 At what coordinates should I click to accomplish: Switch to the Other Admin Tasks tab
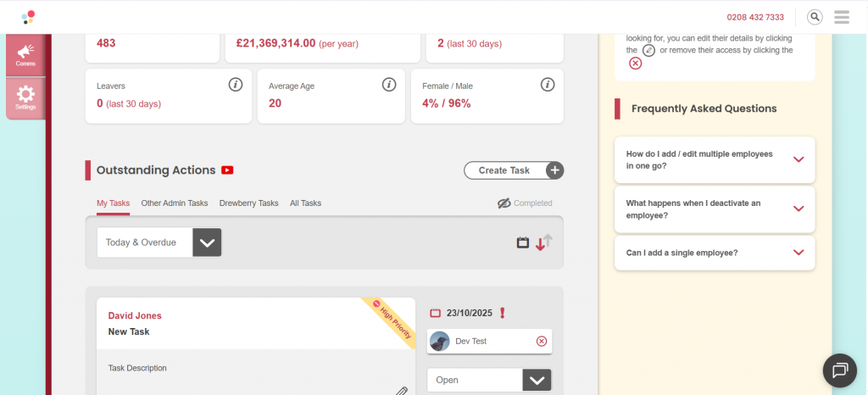174,203
